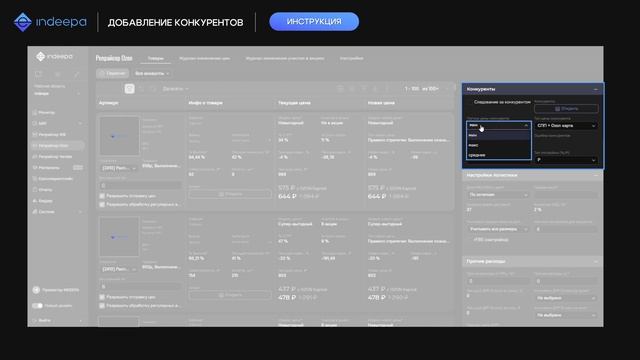
Task: Click the highlighted white toolbar icon left of Действия
Action: pyautogui.click(x=129, y=89)
